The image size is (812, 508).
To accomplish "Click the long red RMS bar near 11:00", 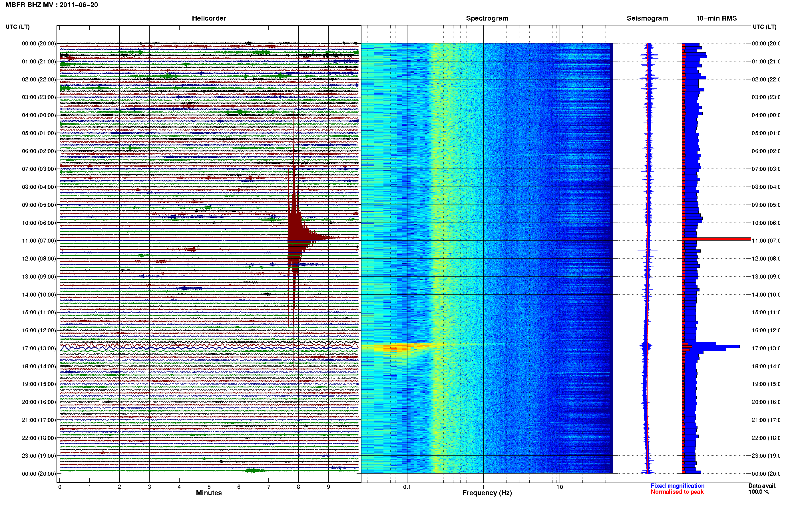I will [x=716, y=239].
